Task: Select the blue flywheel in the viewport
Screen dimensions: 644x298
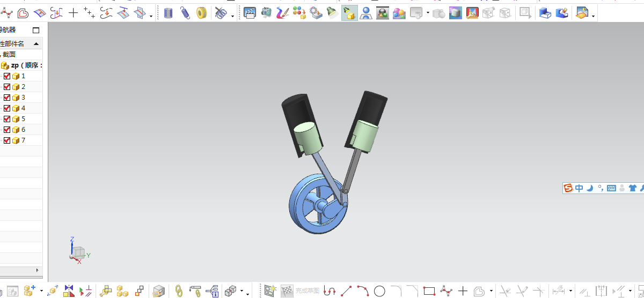Action: click(317, 204)
